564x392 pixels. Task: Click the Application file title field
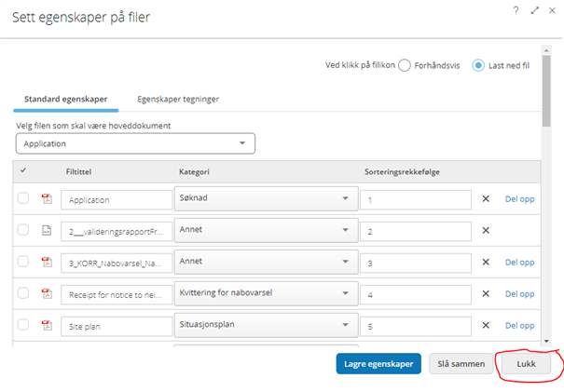tap(117, 200)
